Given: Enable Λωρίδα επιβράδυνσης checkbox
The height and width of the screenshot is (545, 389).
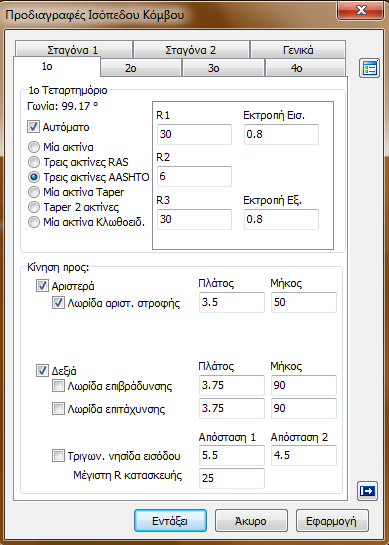Looking at the screenshot, I should (x=58, y=386).
